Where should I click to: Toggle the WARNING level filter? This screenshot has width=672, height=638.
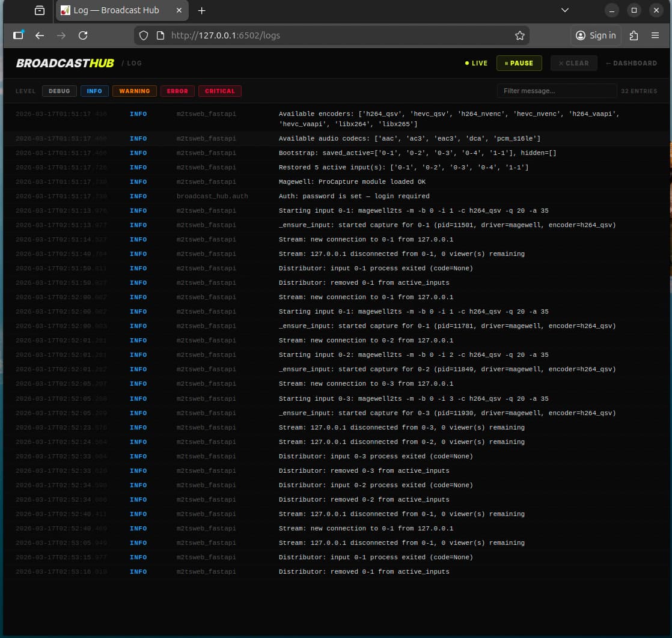click(134, 91)
